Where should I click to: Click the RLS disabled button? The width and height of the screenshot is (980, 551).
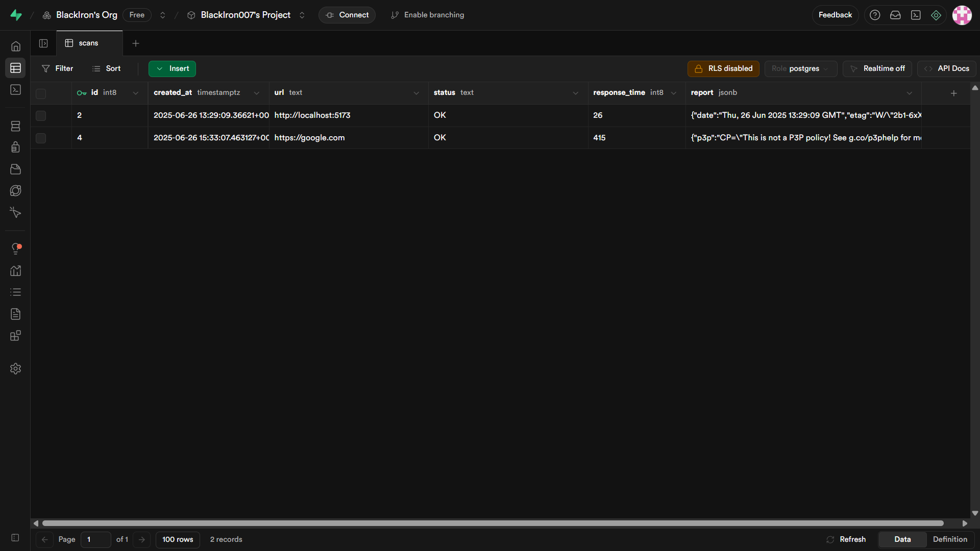723,69
